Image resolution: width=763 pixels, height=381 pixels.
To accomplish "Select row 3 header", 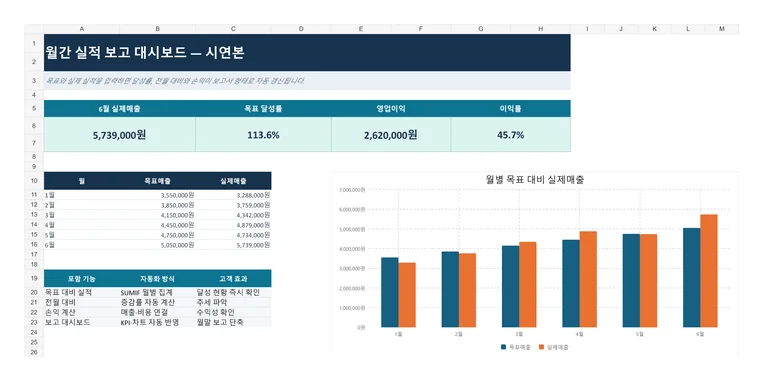I will click(34, 81).
